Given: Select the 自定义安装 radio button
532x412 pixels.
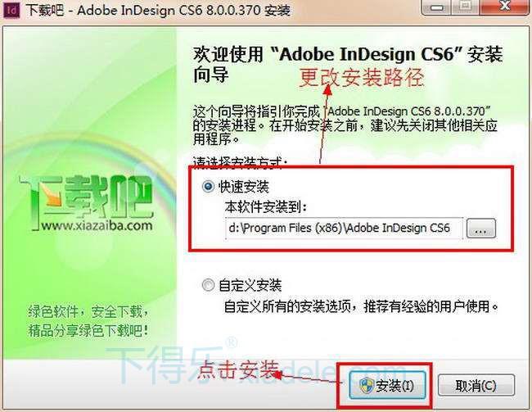Looking at the screenshot, I should coord(209,285).
